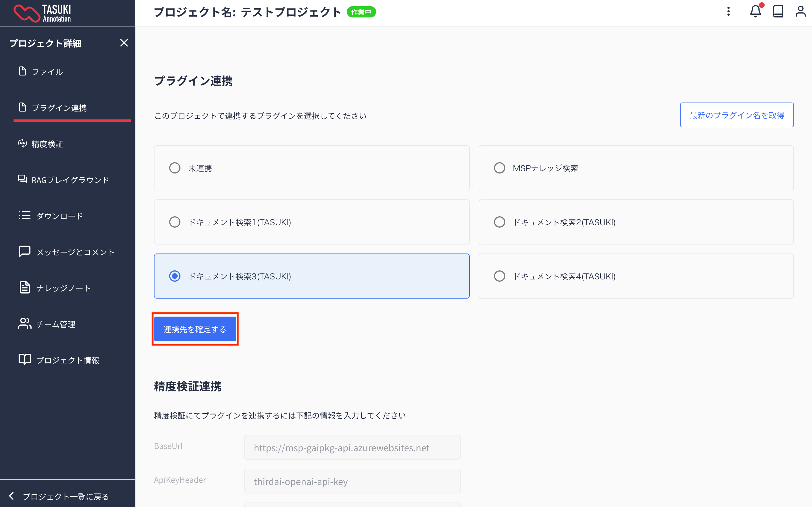Select the MSPナレッジ検索 radio button
Image resolution: width=812 pixels, height=507 pixels.
499,168
